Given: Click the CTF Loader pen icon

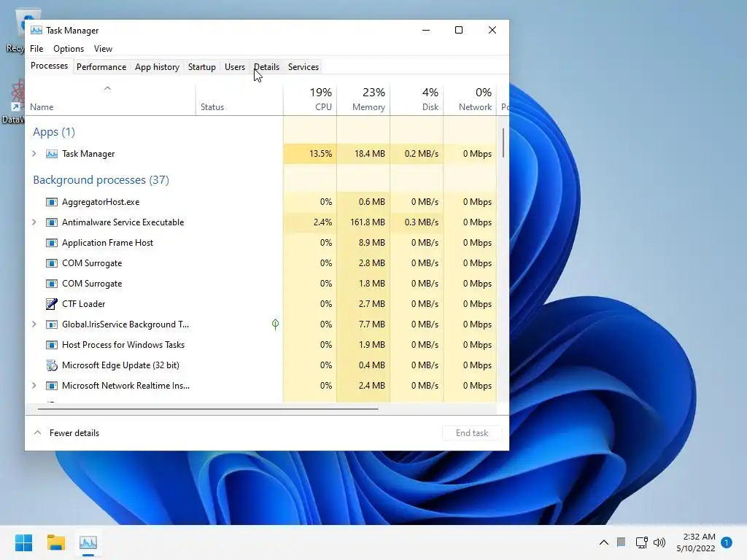Looking at the screenshot, I should (52, 304).
